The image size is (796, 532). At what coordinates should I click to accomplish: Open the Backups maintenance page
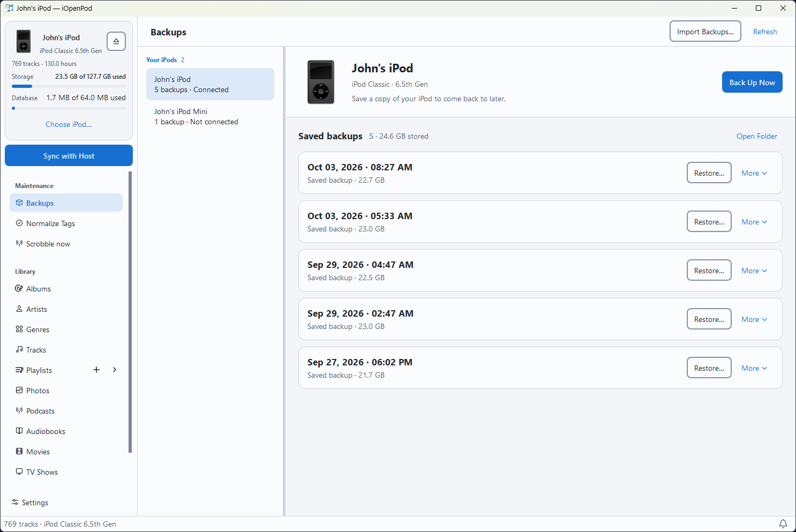pos(66,203)
